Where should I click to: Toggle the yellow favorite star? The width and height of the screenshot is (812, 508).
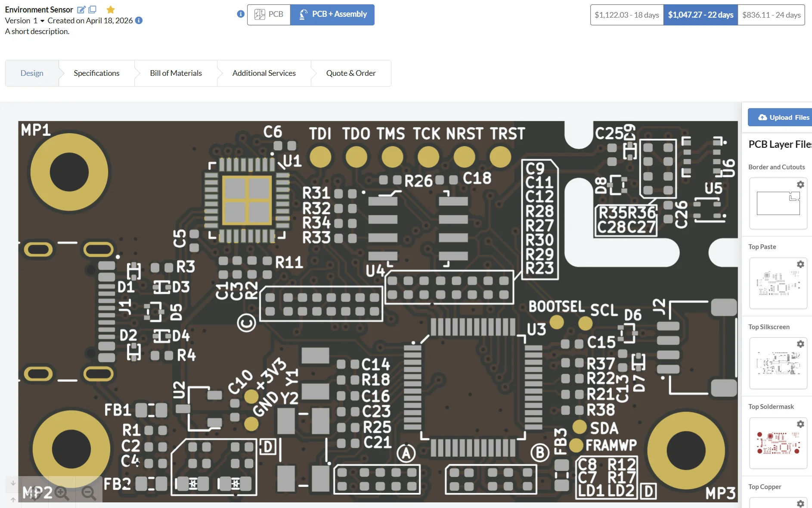pyautogui.click(x=111, y=9)
